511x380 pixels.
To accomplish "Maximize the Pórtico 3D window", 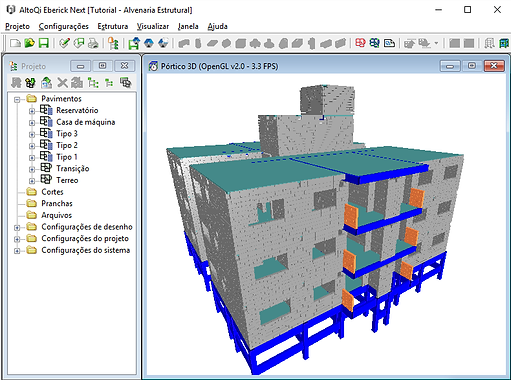I will [x=472, y=66].
